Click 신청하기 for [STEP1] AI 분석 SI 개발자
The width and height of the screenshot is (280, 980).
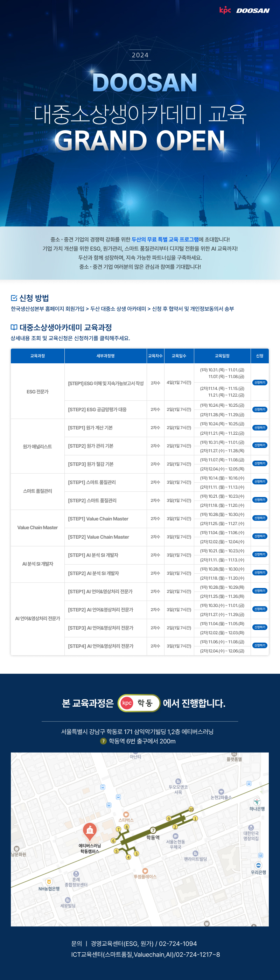pos(260,555)
